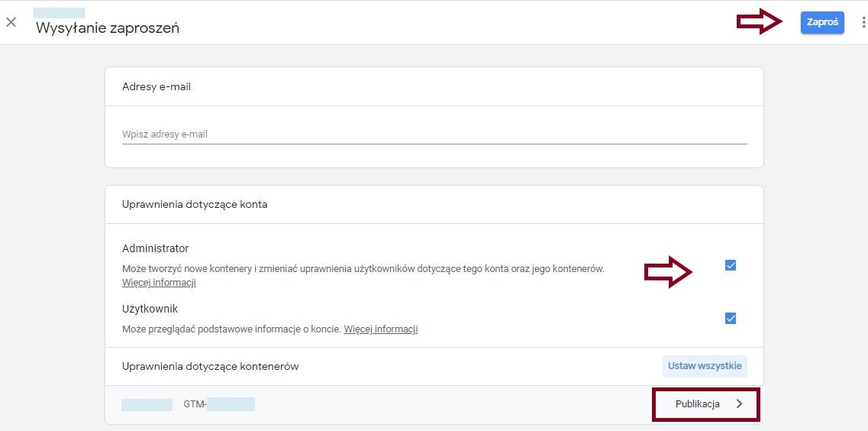Viewport: 868px width, 431px height.
Task: Click the blue Zaproś button
Action: 822,23
